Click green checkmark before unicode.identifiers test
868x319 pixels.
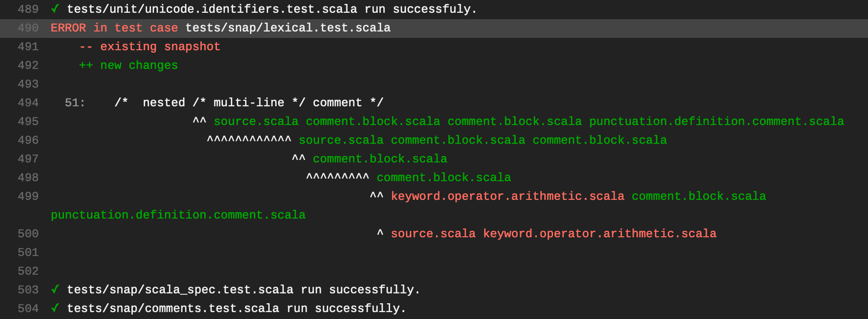55,9
